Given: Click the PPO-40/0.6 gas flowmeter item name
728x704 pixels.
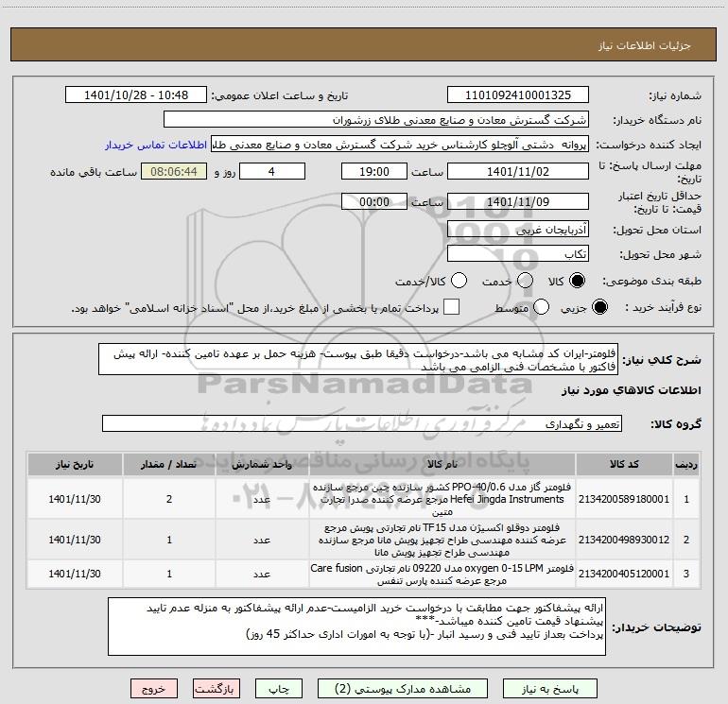Looking at the screenshot, I should coord(442,499).
